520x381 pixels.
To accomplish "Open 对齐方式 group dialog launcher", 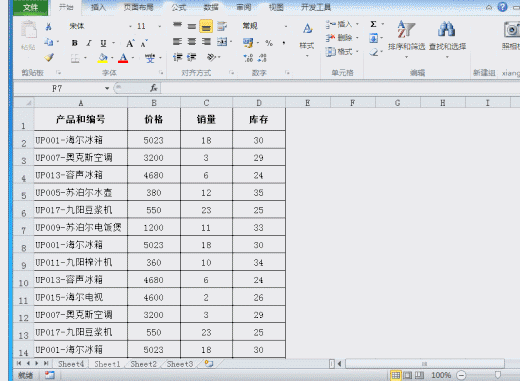I will pyautogui.click(x=232, y=73).
